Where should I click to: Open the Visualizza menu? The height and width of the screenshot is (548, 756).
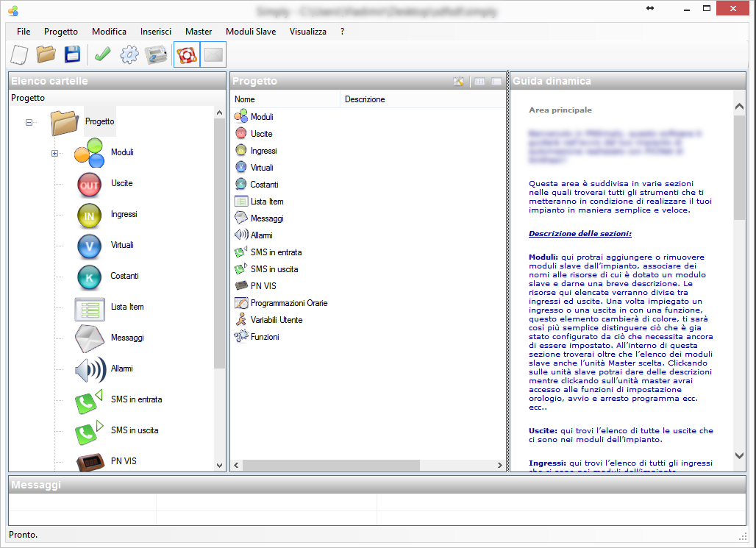[307, 32]
